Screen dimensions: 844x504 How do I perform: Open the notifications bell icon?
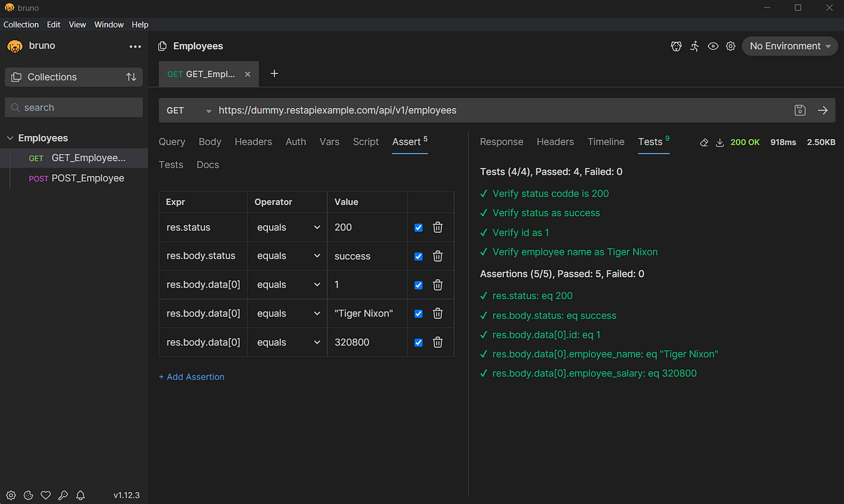click(80, 495)
